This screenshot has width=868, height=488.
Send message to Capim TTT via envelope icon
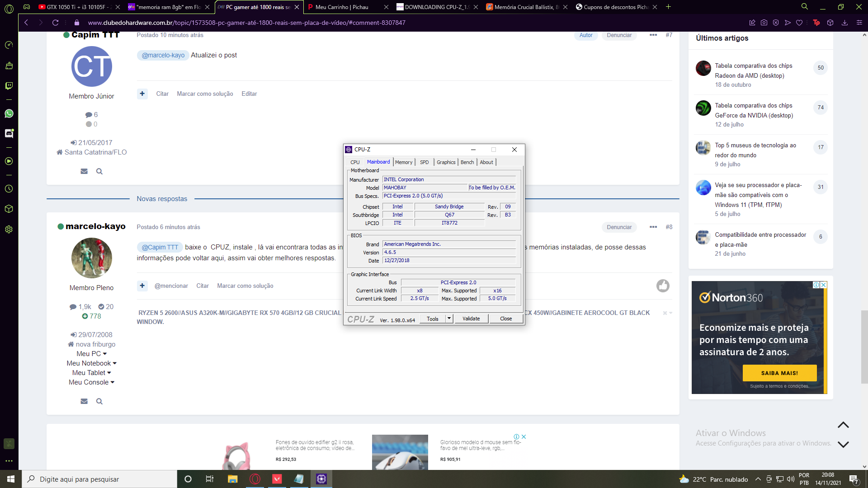84,172
